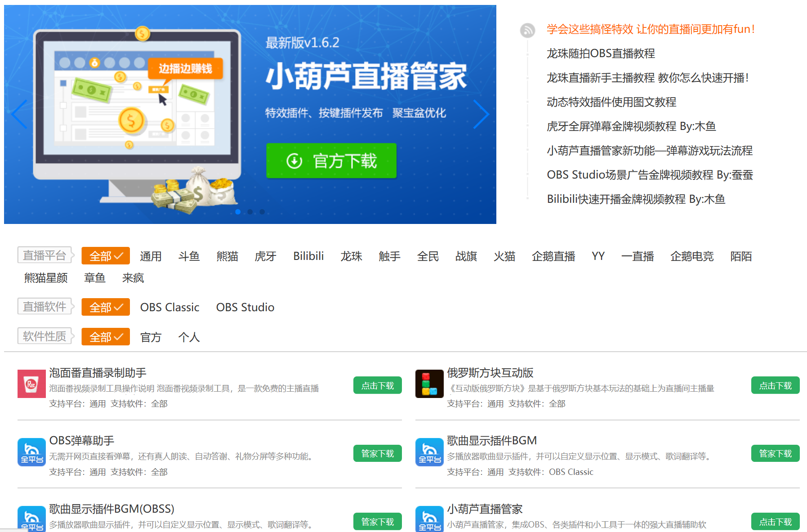
Task: Select 全部 in 直播平台 filter
Action: [x=106, y=256]
